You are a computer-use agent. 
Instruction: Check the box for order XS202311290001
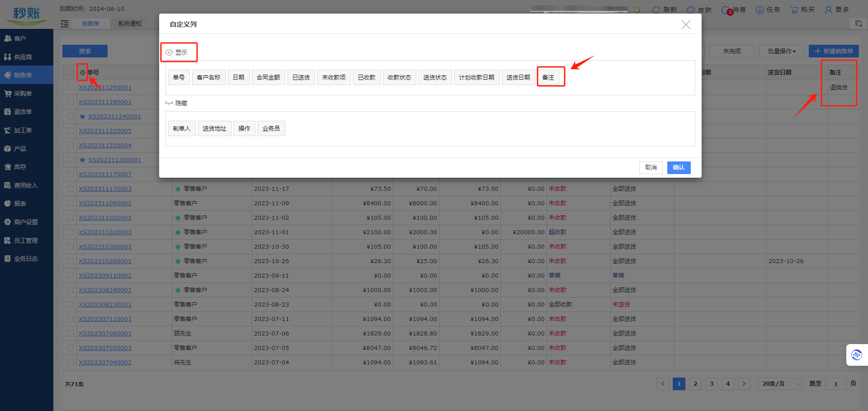pyautogui.click(x=71, y=87)
